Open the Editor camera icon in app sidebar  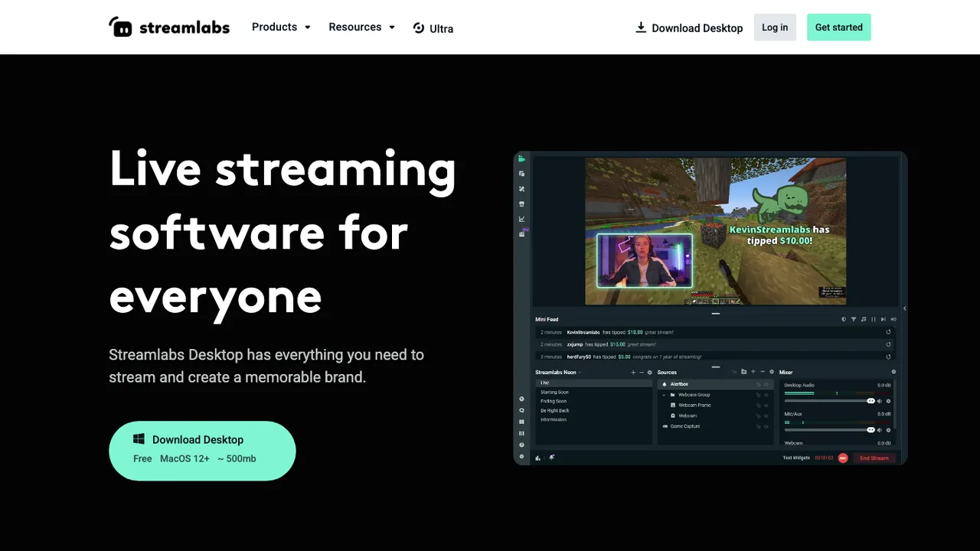[x=521, y=159]
